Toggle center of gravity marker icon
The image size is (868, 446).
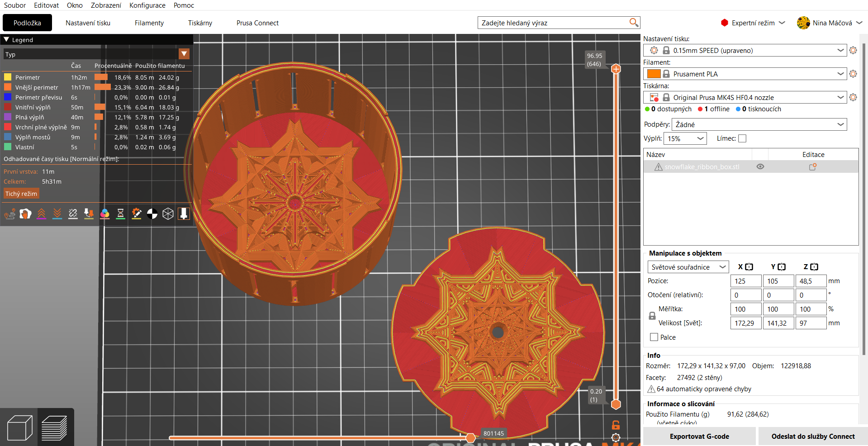click(x=152, y=214)
